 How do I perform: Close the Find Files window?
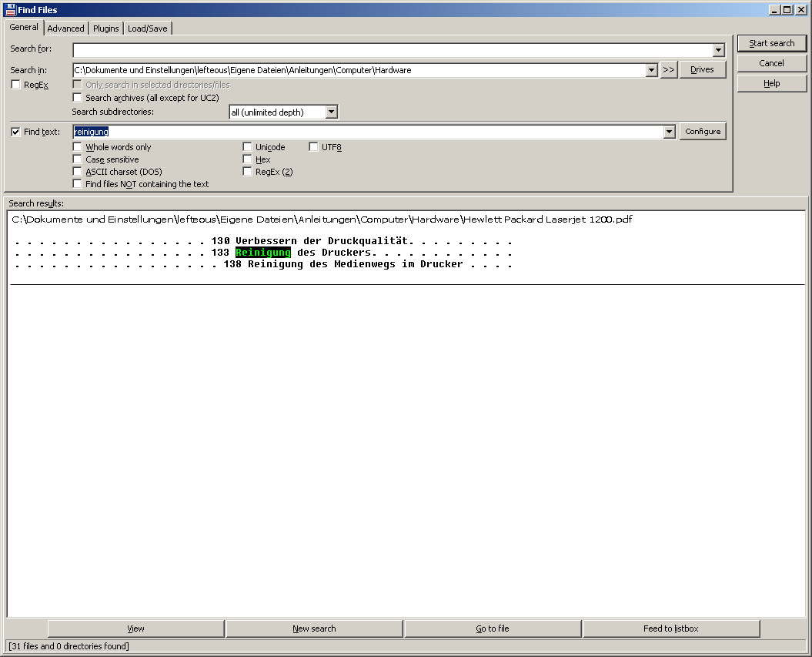point(800,9)
